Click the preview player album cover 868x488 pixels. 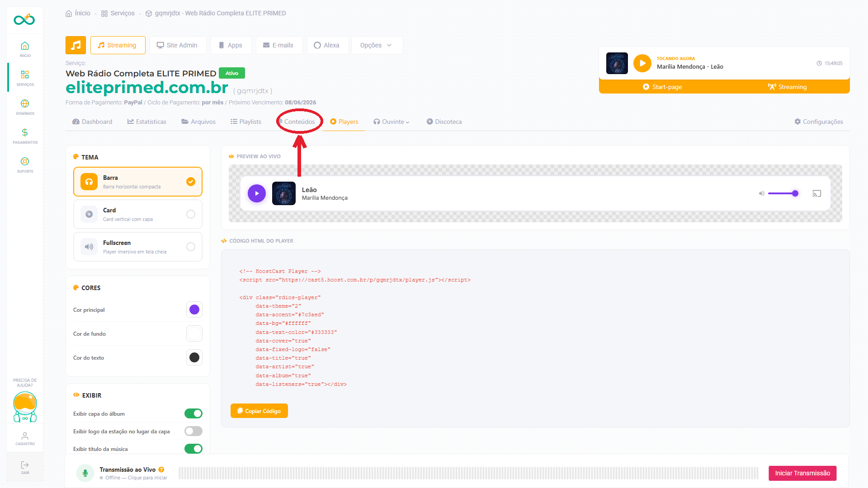point(284,193)
